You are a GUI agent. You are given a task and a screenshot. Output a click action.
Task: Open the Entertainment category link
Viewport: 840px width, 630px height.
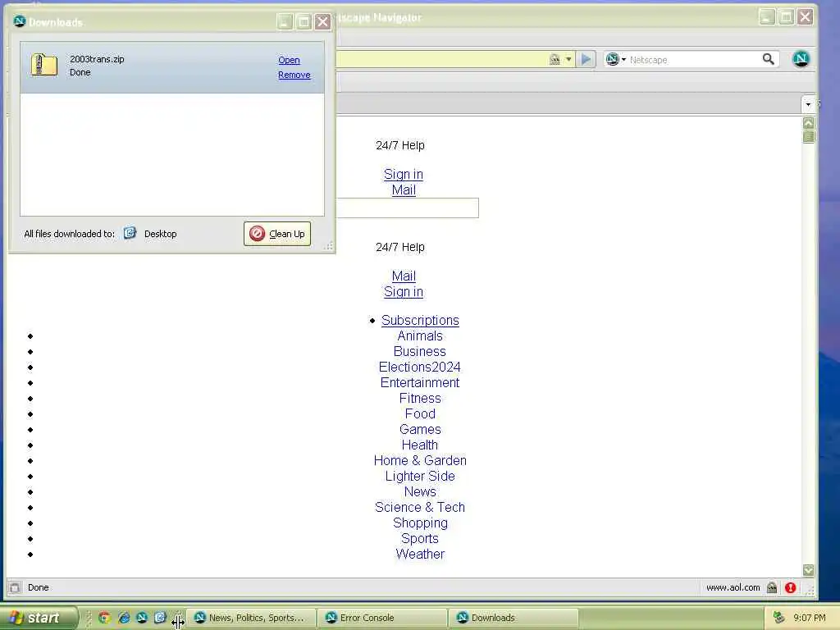pos(420,382)
